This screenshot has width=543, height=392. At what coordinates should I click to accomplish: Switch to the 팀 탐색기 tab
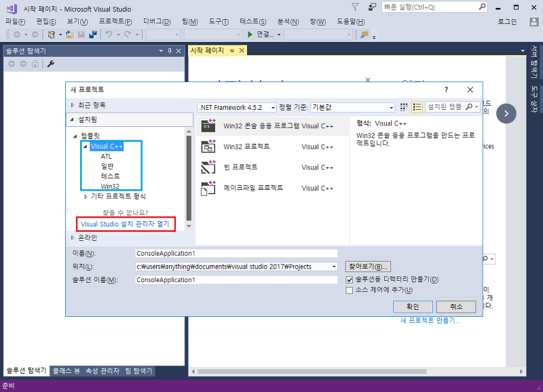tap(138, 371)
